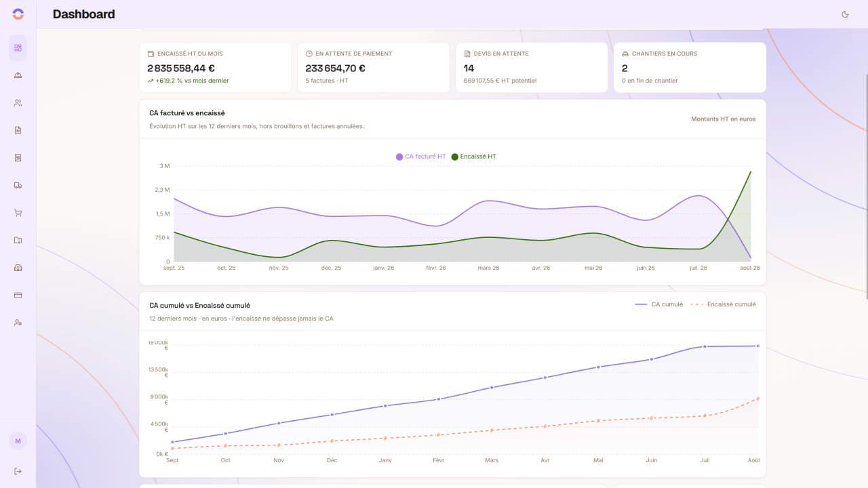Click the hard hat icon on Chantiers en cours card

pyautogui.click(x=625, y=54)
